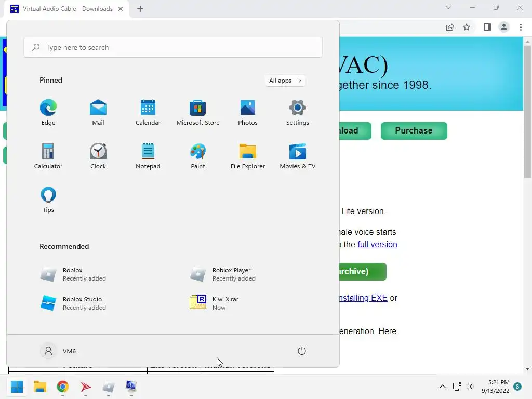Open the Chrome tab search chevron
This screenshot has width=532, height=399.
click(x=448, y=7)
